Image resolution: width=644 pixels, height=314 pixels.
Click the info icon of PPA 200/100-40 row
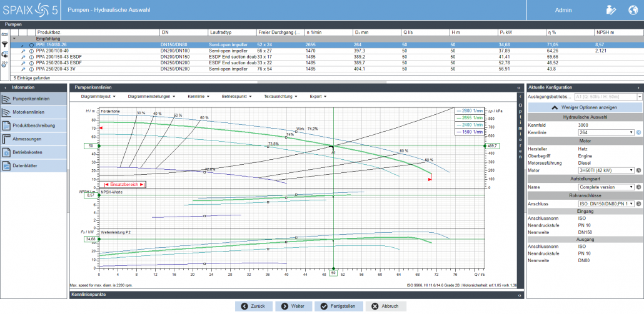coord(32,51)
